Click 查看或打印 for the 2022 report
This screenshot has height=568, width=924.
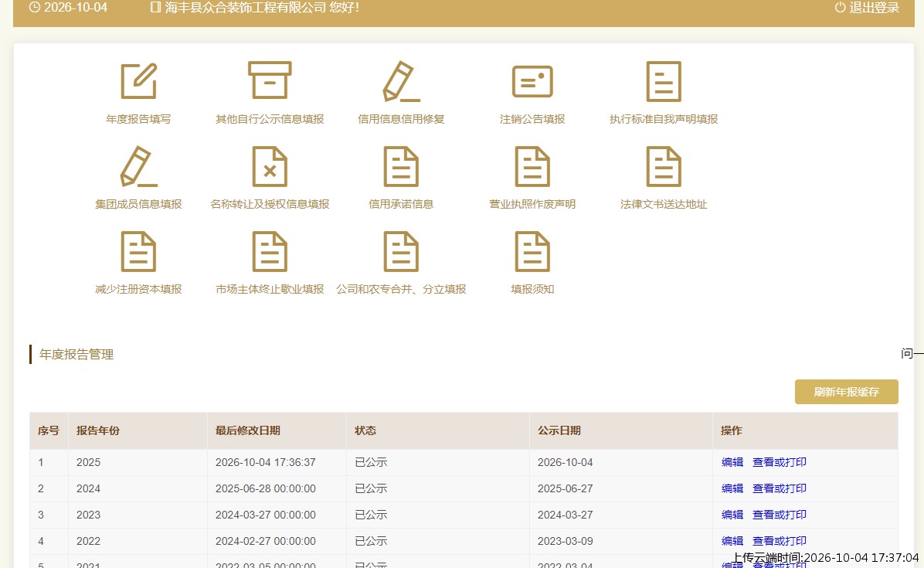[x=780, y=541]
